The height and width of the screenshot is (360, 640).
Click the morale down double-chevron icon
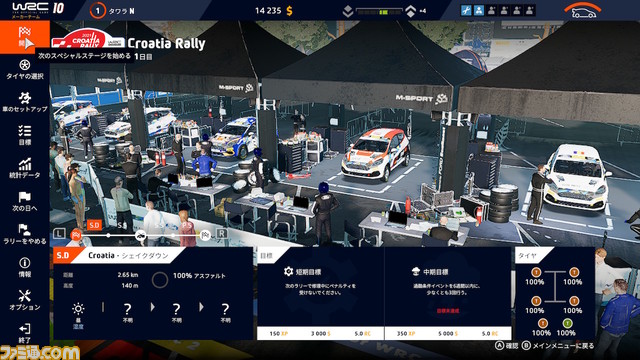click(x=347, y=11)
